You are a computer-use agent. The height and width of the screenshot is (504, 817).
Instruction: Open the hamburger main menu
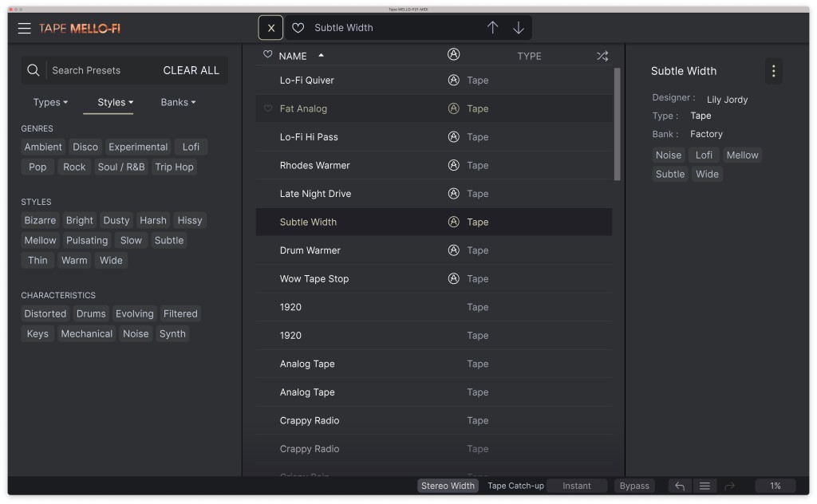pos(25,28)
